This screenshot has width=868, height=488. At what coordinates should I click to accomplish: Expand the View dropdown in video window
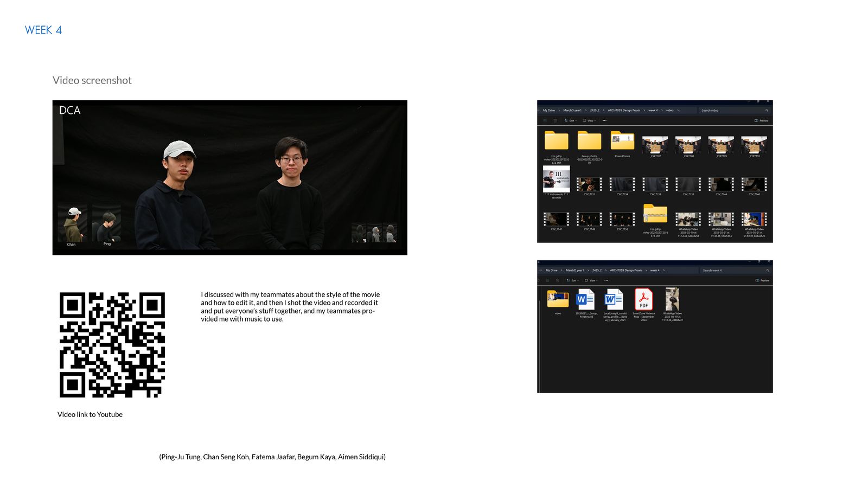pyautogui.click(x=589, y=120)
